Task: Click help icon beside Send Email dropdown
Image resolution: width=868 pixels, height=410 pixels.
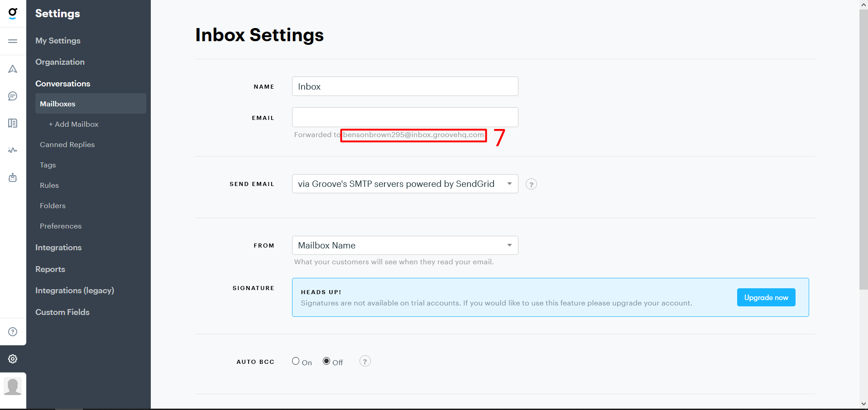Action: (x=531, y=184)
